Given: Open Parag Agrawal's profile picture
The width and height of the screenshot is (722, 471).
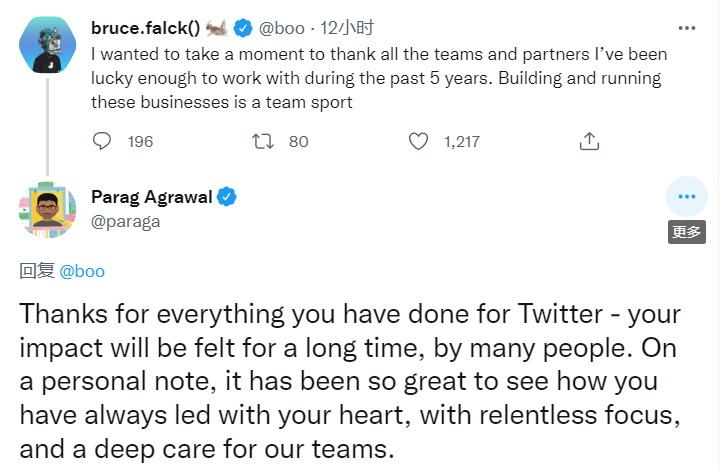Looking at the screenshot, I should 45,208.
